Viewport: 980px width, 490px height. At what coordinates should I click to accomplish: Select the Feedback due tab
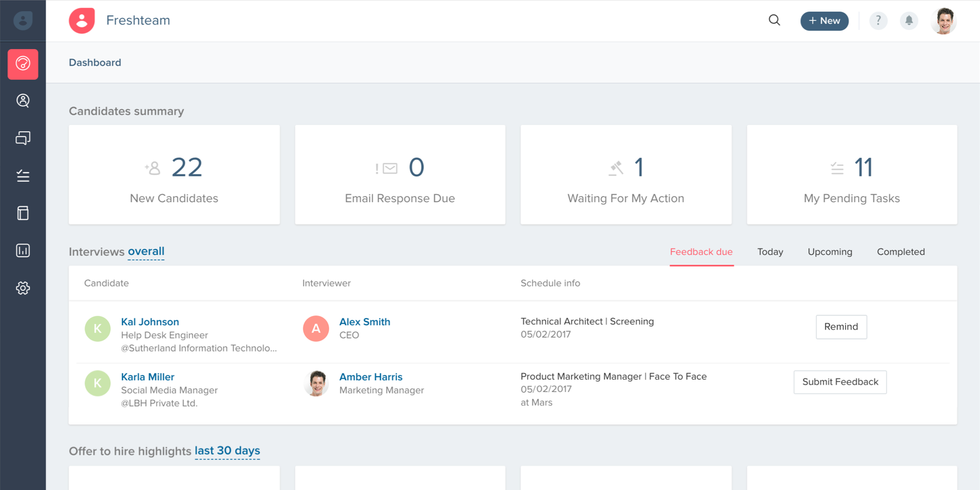pyautogui.click(x=701, y=252)
